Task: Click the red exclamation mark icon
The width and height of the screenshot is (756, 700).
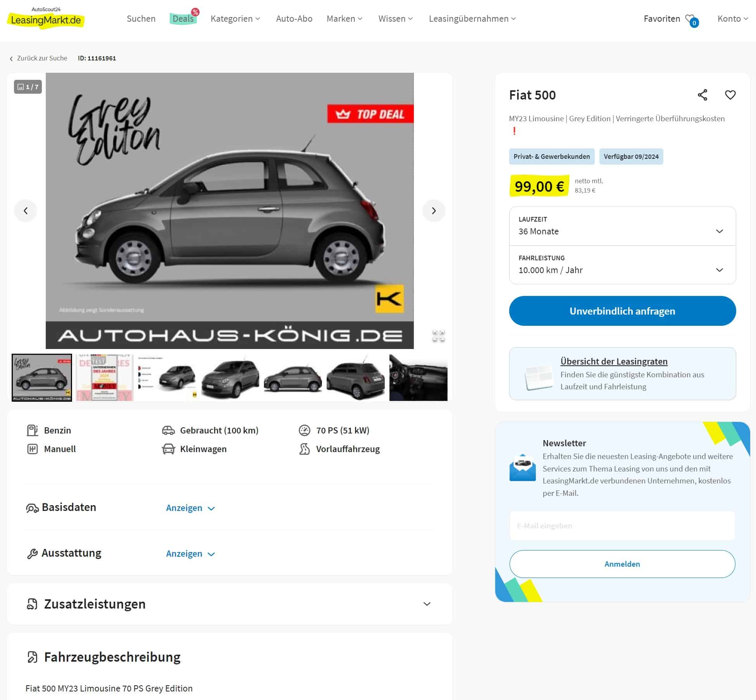Action: (514, 131)
